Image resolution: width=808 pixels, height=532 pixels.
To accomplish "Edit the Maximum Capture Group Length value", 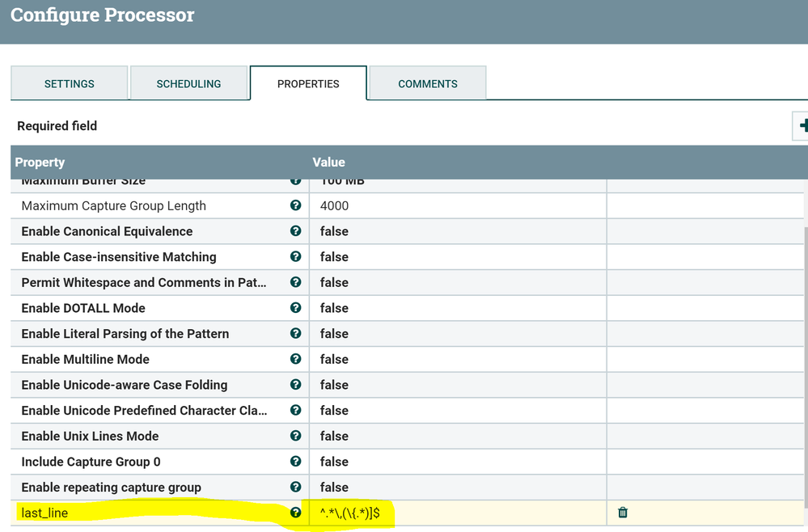I will point(457,206).
